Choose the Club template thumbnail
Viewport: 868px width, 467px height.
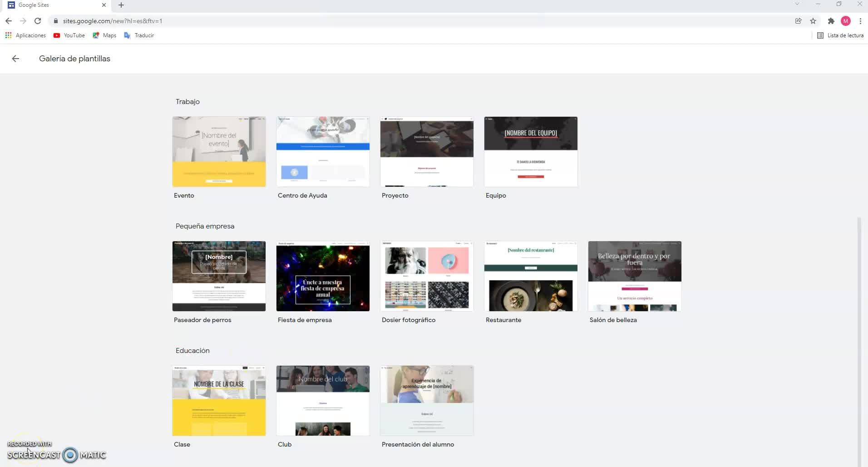[323, 401]
